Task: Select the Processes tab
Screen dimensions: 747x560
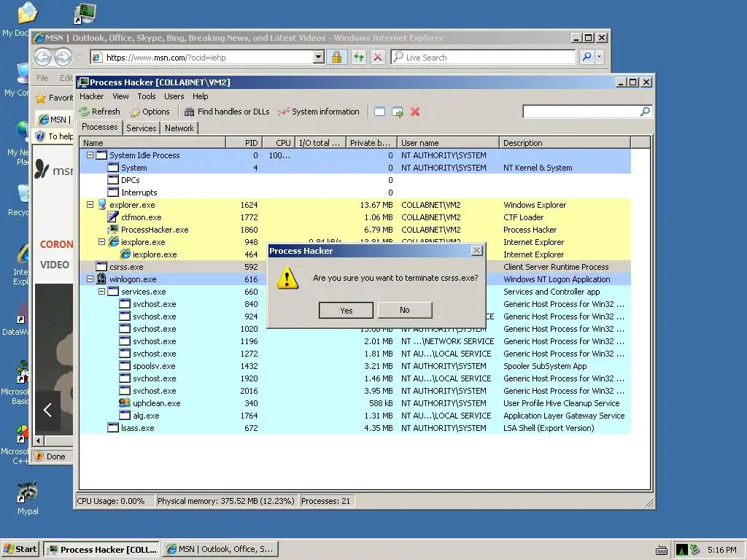Action: tap(99, 127)
